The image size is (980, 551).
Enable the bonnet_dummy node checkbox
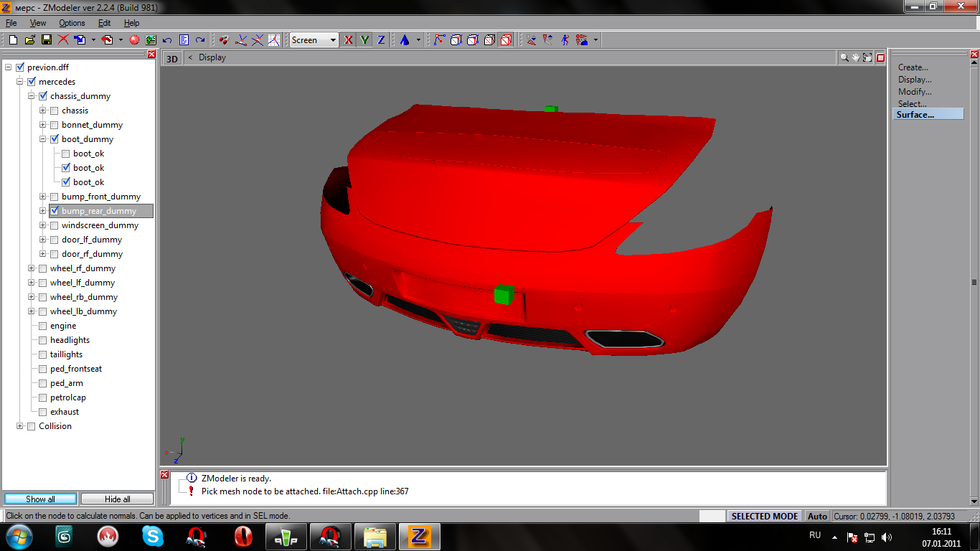(55, 125)
